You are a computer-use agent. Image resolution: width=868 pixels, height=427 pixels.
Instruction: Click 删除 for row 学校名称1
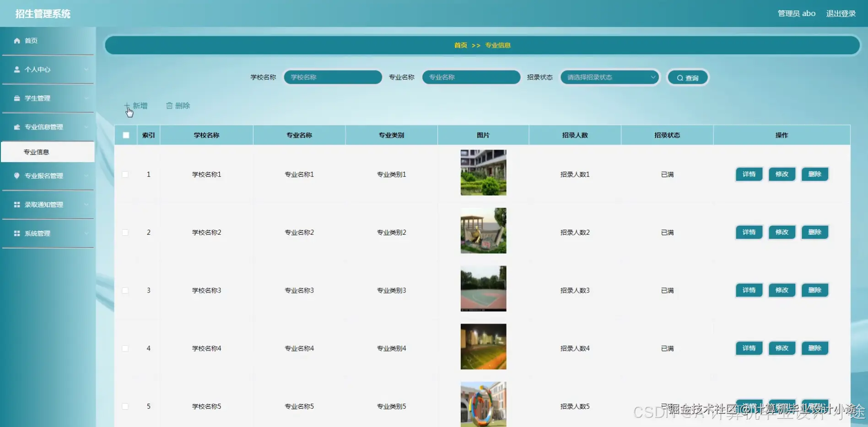click(x=815, y=174)
